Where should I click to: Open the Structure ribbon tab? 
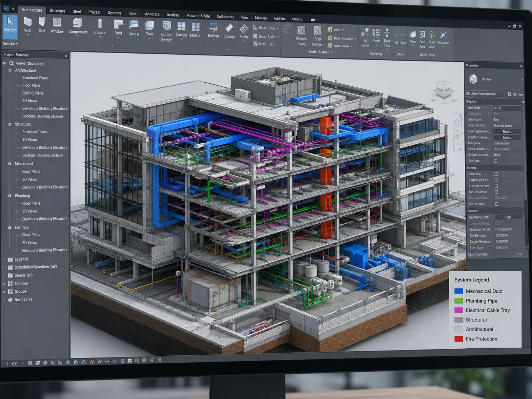(x=58, y=11)
